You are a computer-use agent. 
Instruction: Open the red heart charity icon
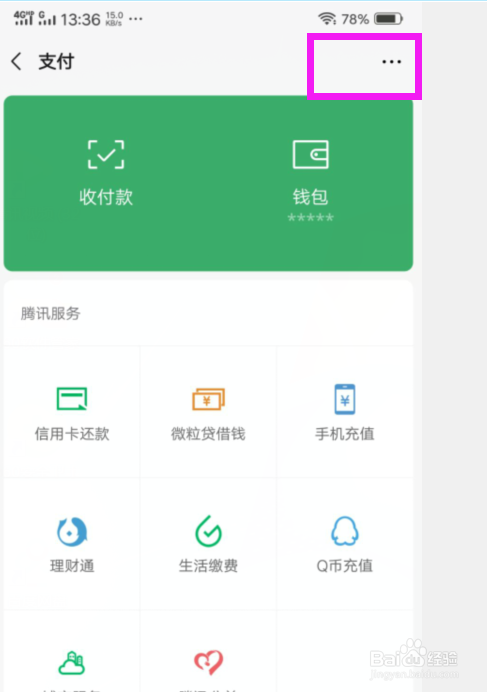[x=208, y=662]
